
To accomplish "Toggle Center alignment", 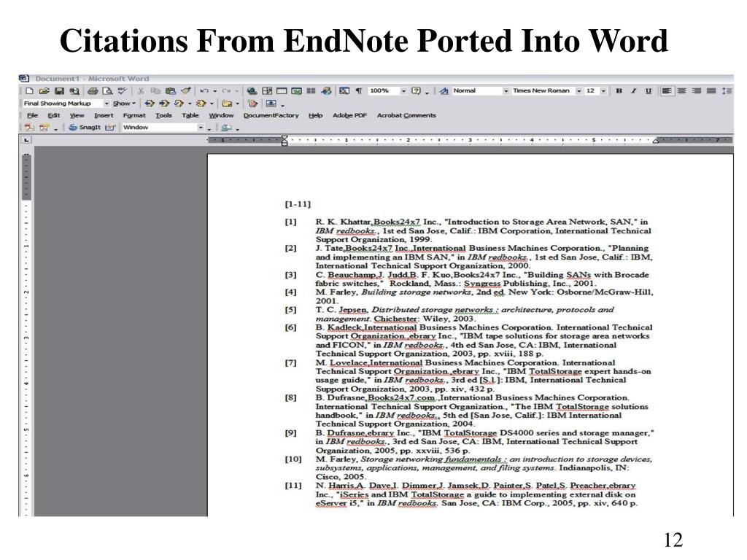I will pos(682,91).
